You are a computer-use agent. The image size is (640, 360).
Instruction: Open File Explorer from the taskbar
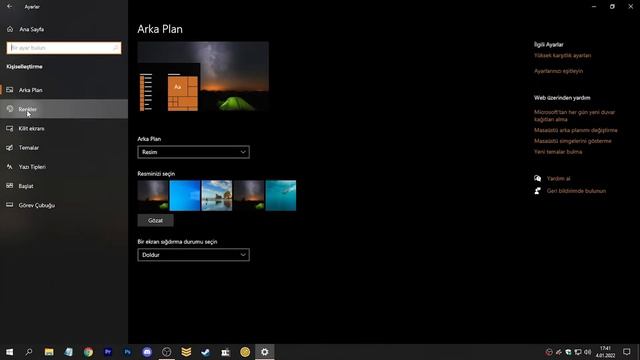(49, 352)
